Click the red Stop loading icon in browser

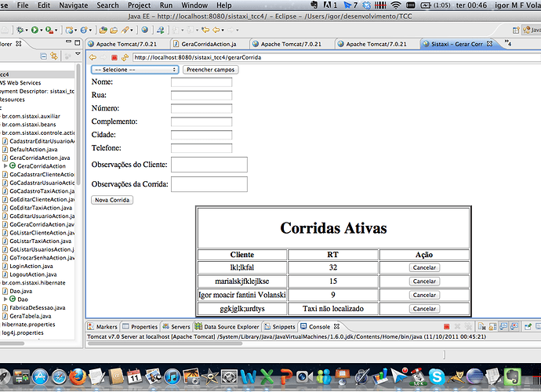pos(114,58)
